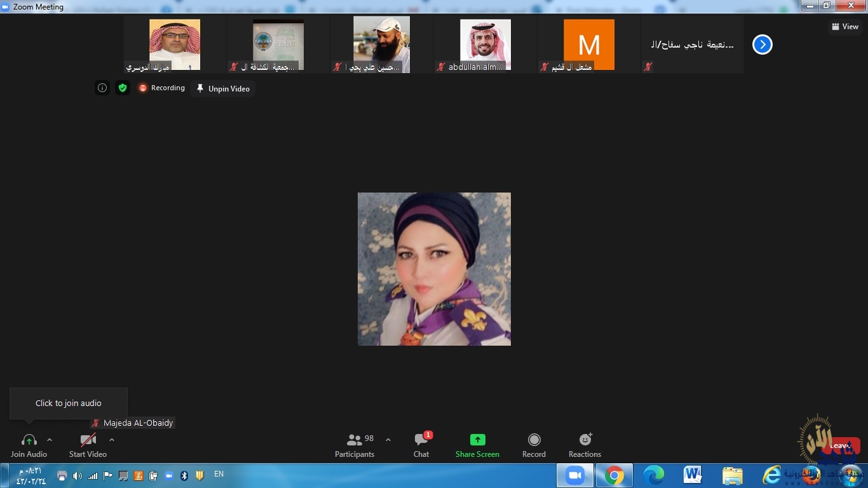
Task: Click the green encryption shield icon
Action: [123, 88]
